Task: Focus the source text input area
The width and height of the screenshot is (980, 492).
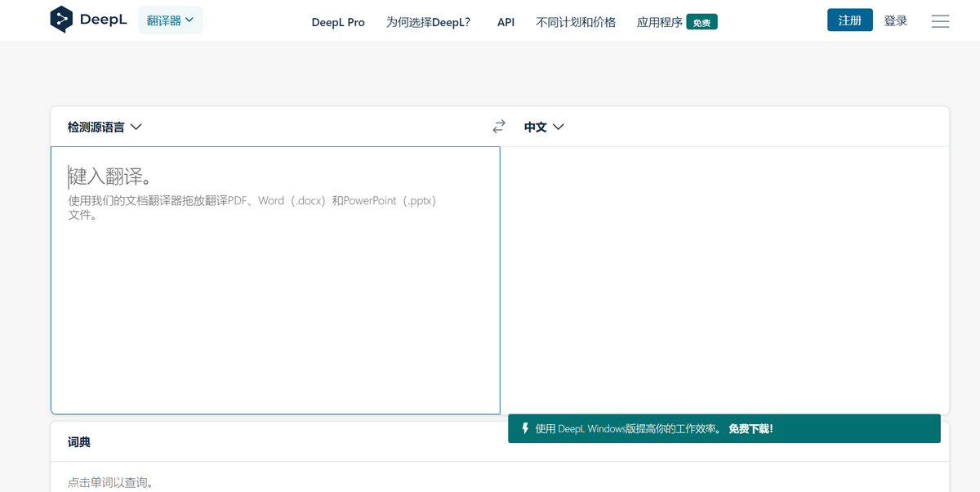Action: (x=275, y=280)
